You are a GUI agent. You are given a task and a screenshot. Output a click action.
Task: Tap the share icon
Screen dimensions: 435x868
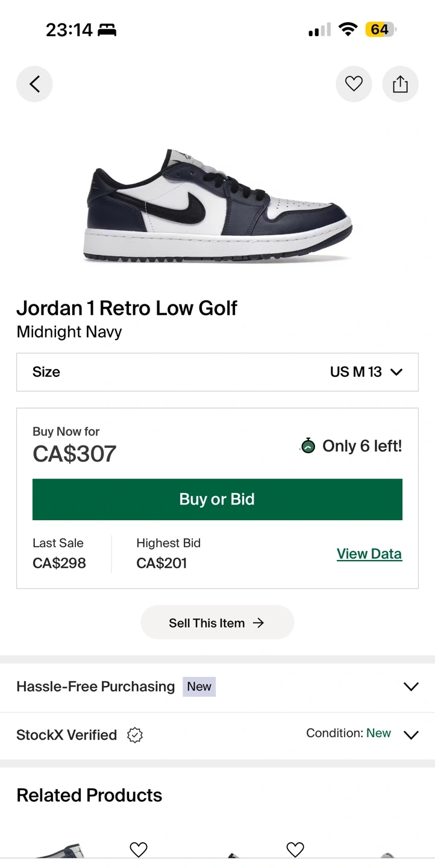tap(400, 84)
